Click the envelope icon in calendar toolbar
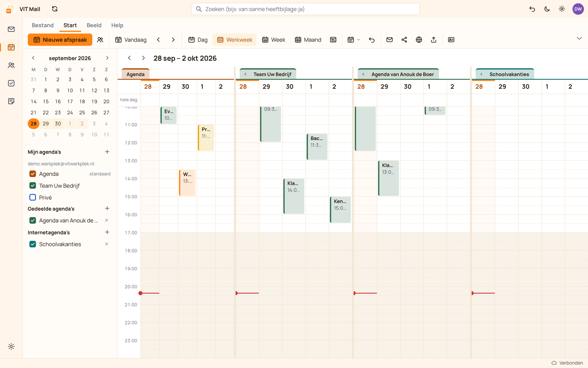Image resolution: width=588 pixels, height=368 pixels. click(390, 40)
